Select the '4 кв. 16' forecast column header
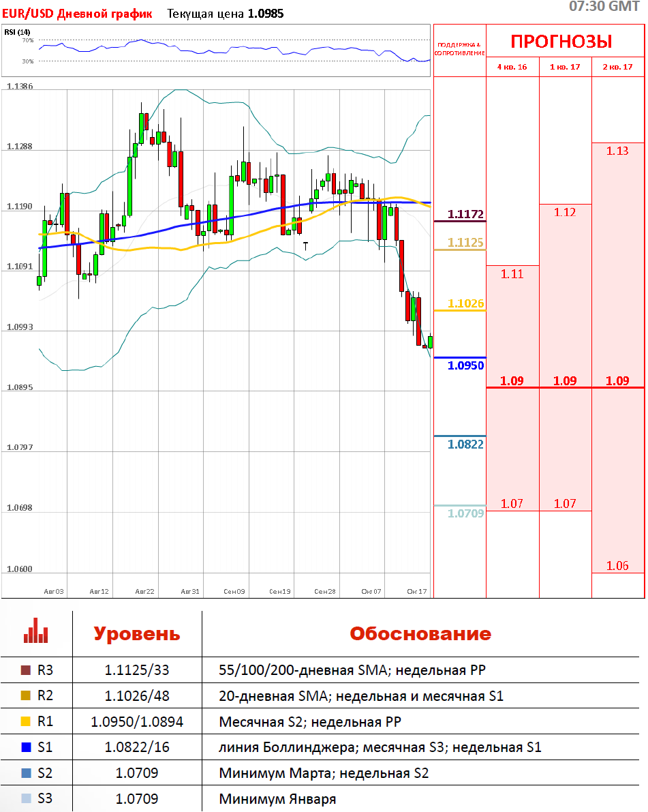The width and height of the screenshot is (648, 812). click(x=512, y=67)
